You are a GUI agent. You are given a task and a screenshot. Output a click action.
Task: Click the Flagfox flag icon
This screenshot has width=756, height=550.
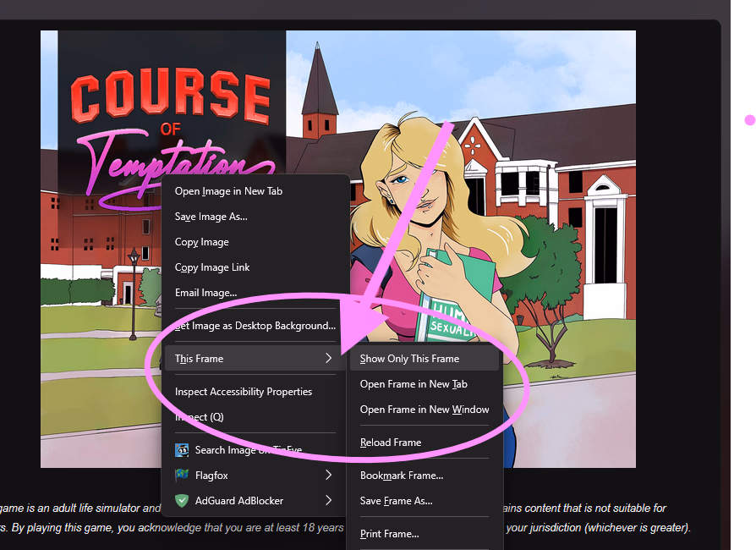pos(182,475)
